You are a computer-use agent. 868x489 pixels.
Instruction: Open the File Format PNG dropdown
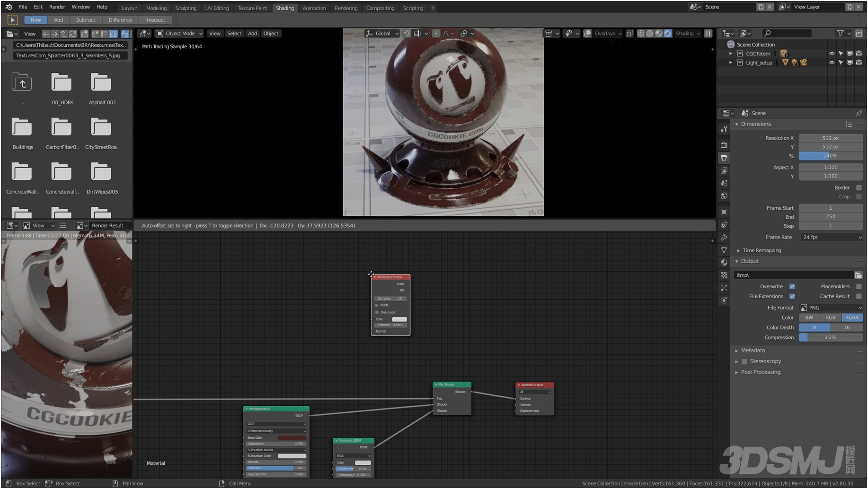(x=831, y=308)
